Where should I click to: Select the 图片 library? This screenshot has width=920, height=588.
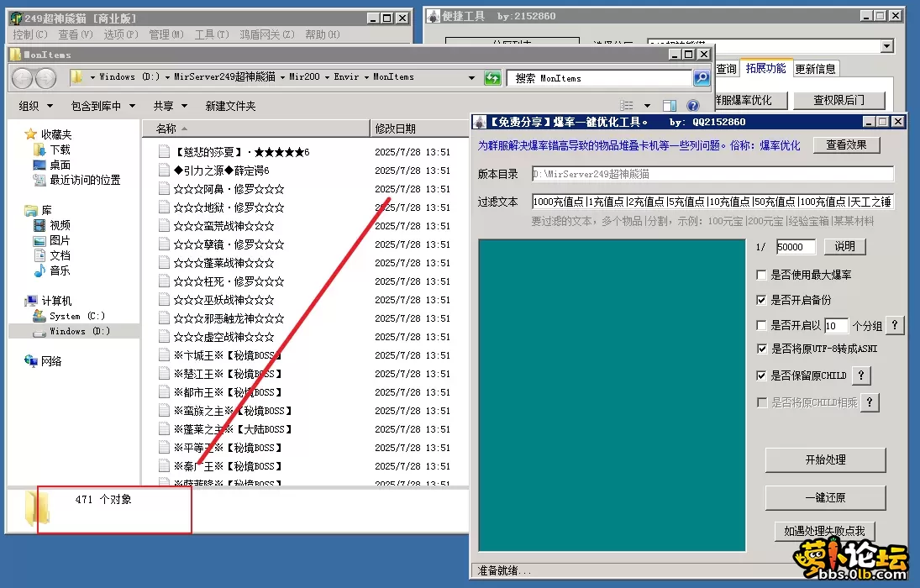[x=52, y=240]
